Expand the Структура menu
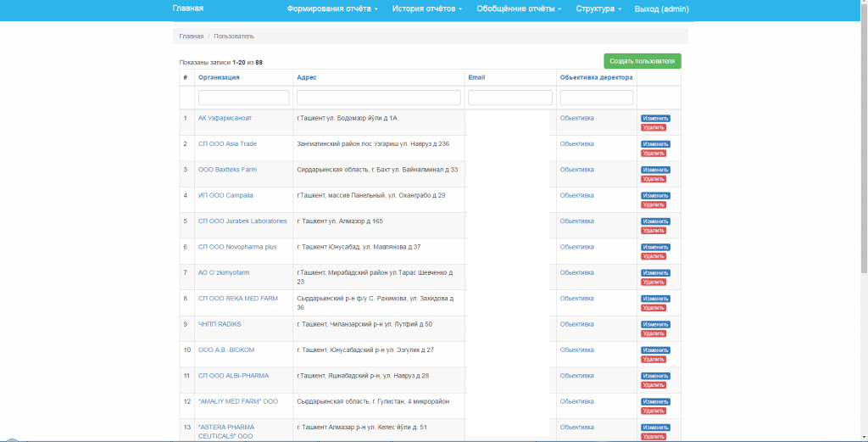This screenshot has height=442, width=868. click(x=598, y=8)
